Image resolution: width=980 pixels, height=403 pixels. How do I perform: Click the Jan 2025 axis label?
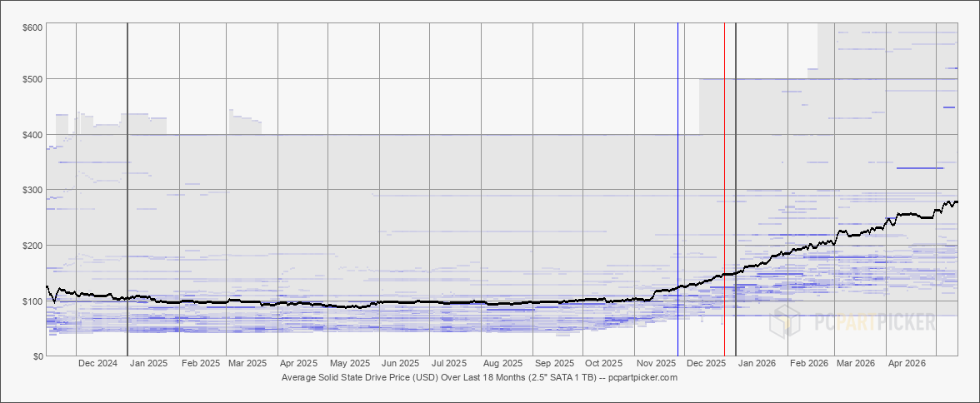tap(147, 363)
